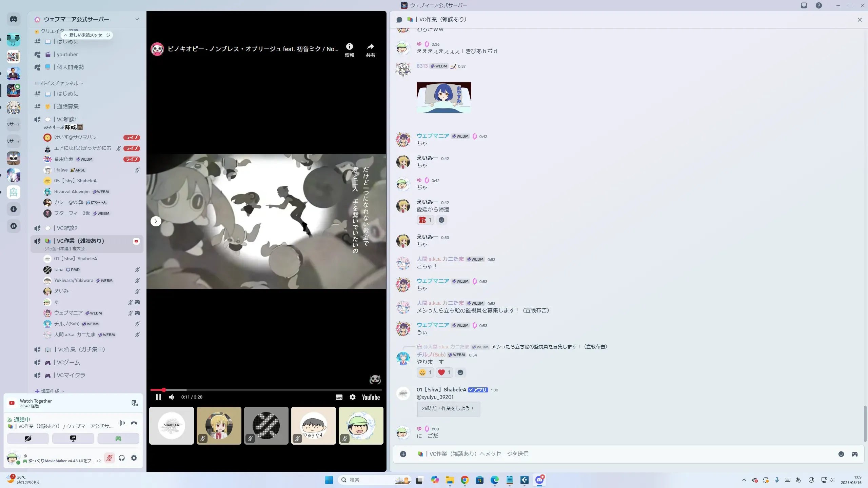Click the share screen button
Screen dimensions: 868x488
pyautogui.click(x=73, y=439)
